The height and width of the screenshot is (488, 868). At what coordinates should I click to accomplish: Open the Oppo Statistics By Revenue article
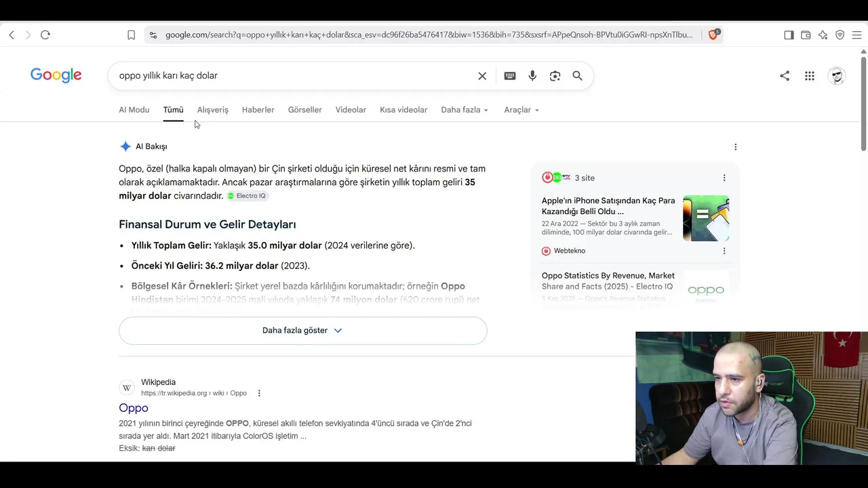point(608,281)
